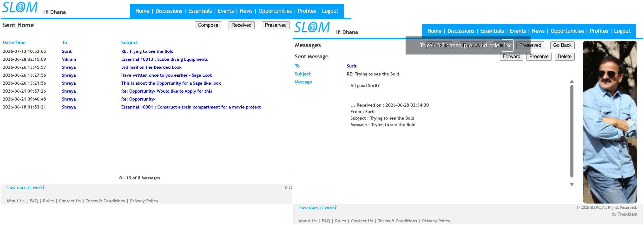The height and width of the screenshot is (225, 644).
Task: Open 'Essential 10013 : Scuba diving Equipments' message
Action: coord(164,59)
